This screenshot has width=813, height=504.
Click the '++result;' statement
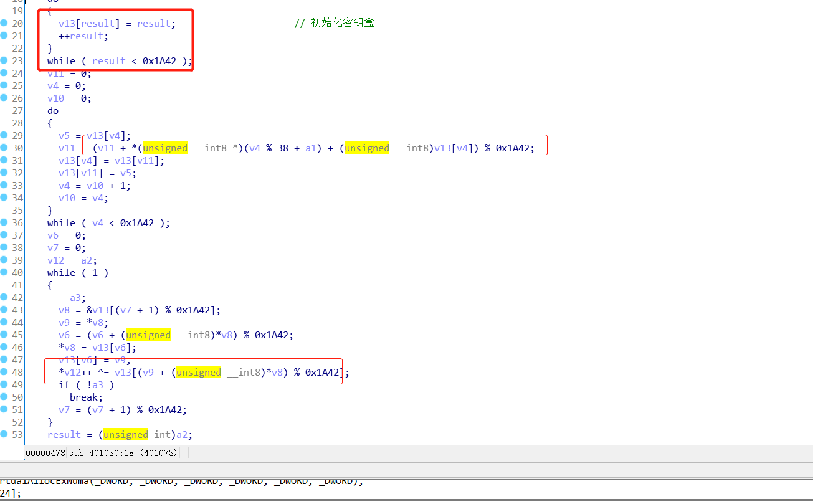(x=83, y=36)
